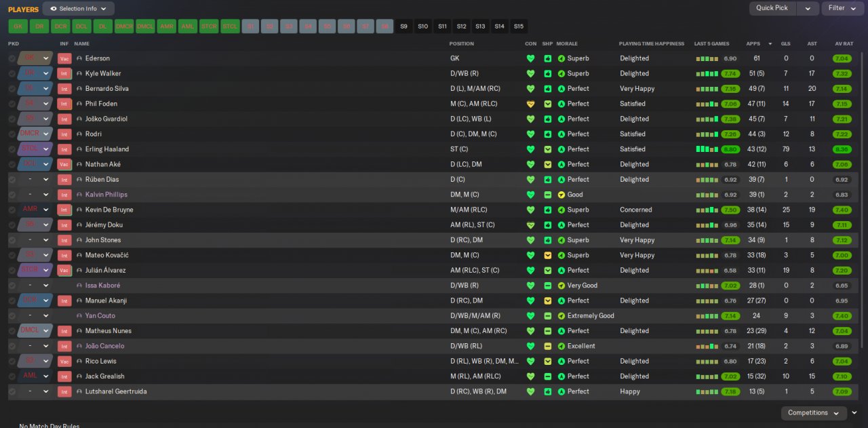The width and height of the screenshot is (868, 428).
Task: Click Ederson's match sharpness icon
Action: click(548, 58)
